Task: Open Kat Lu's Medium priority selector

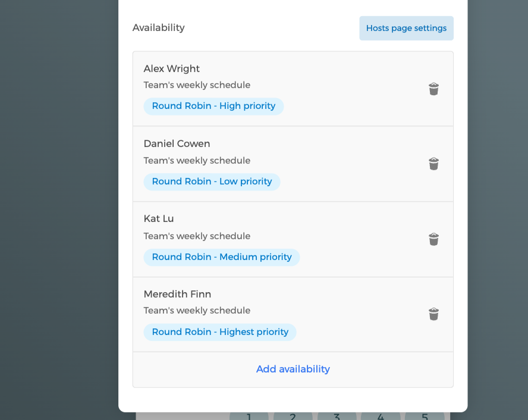Action: click(221, 257)
